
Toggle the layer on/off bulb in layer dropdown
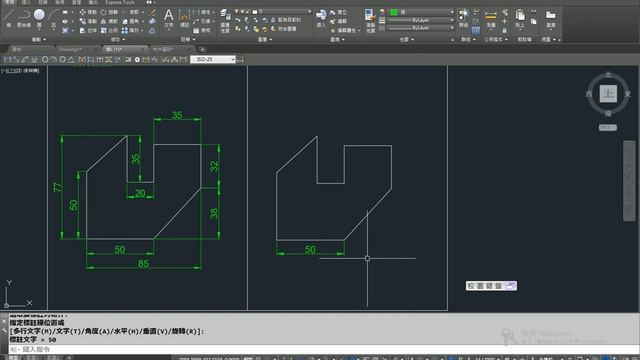click(x=237, y=11)
